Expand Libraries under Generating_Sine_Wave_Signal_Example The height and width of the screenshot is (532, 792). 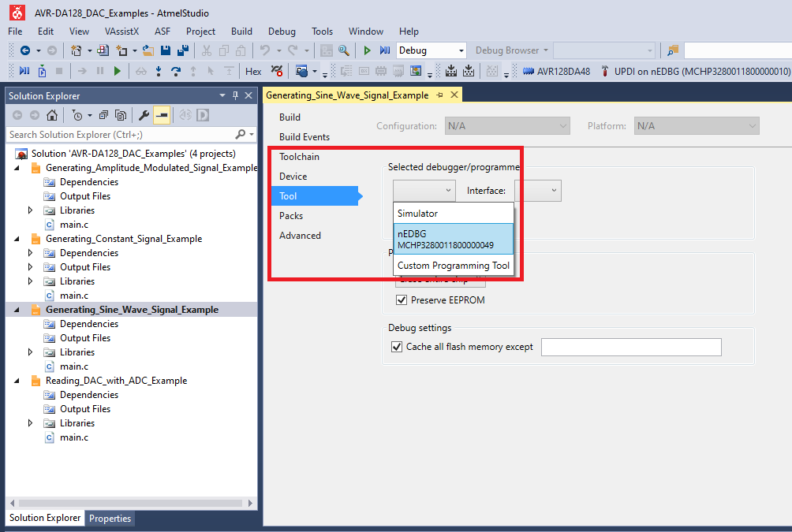(30, 352)
